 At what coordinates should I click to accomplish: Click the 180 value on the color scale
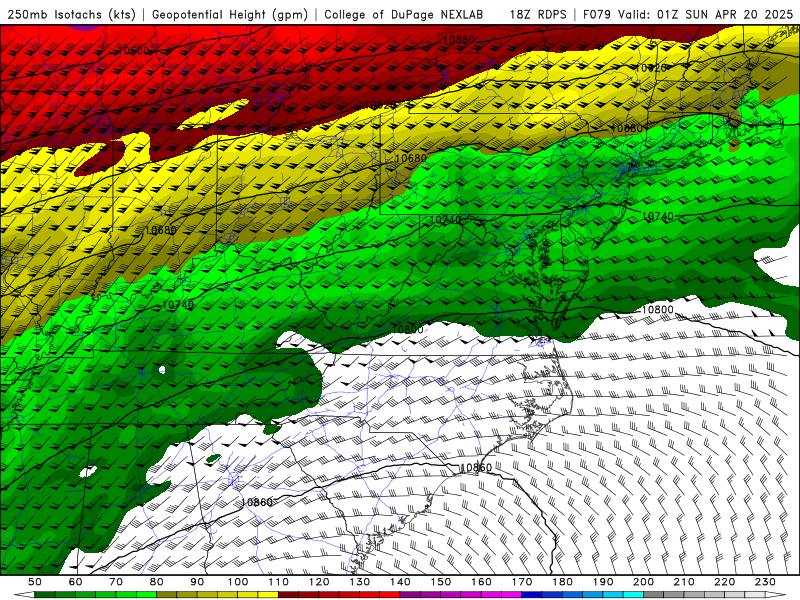click(x=562, y=582)
